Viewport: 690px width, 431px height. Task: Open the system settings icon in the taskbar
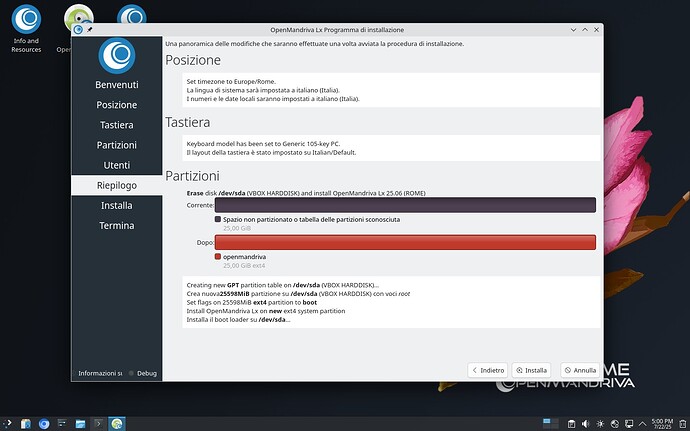(x=62, y=424)
